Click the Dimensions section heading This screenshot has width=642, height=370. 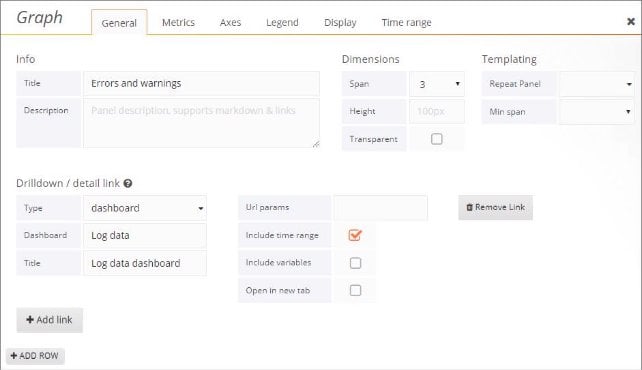click(x=371, y=59)
